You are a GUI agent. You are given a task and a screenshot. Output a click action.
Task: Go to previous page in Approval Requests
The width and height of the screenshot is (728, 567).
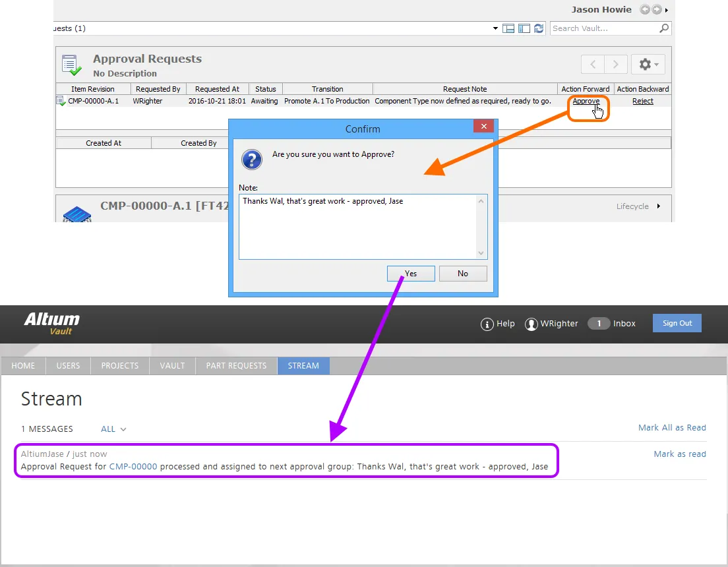(x=593, y=64)
